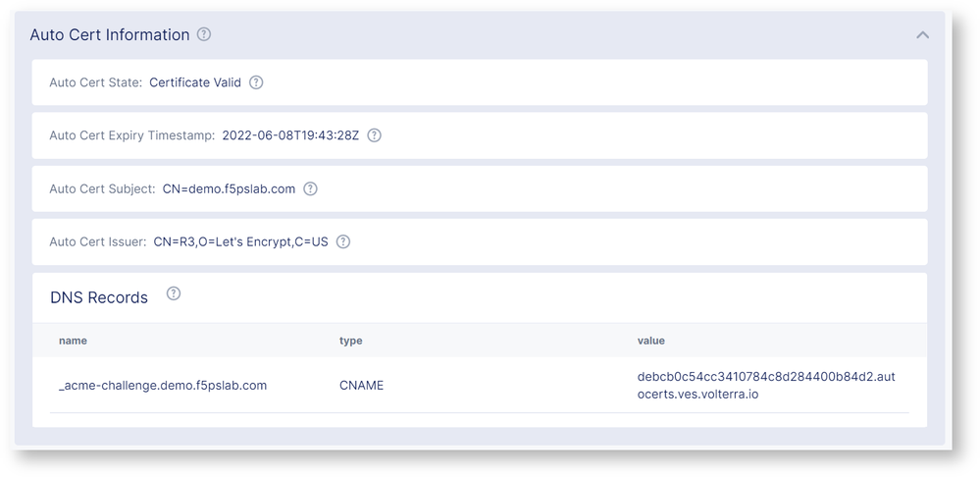Open help tooltip for Auto Cert State

pyautogui.click(x=256, y=82)
